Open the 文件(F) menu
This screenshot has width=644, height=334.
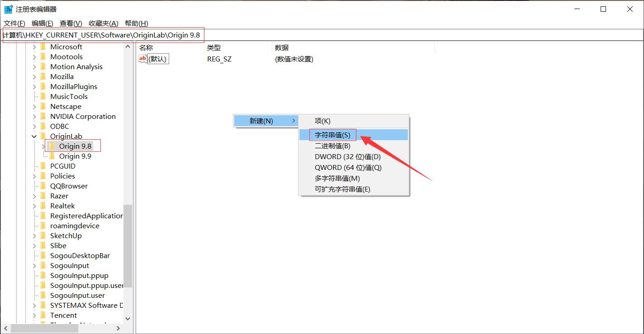click(14, 24)
